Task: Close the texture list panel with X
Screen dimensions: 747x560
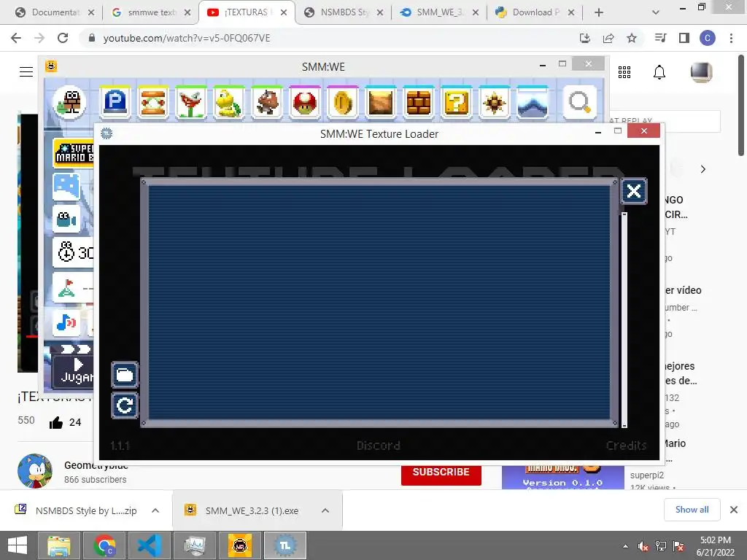Action: pyautogui.click(x=634, y=192)
